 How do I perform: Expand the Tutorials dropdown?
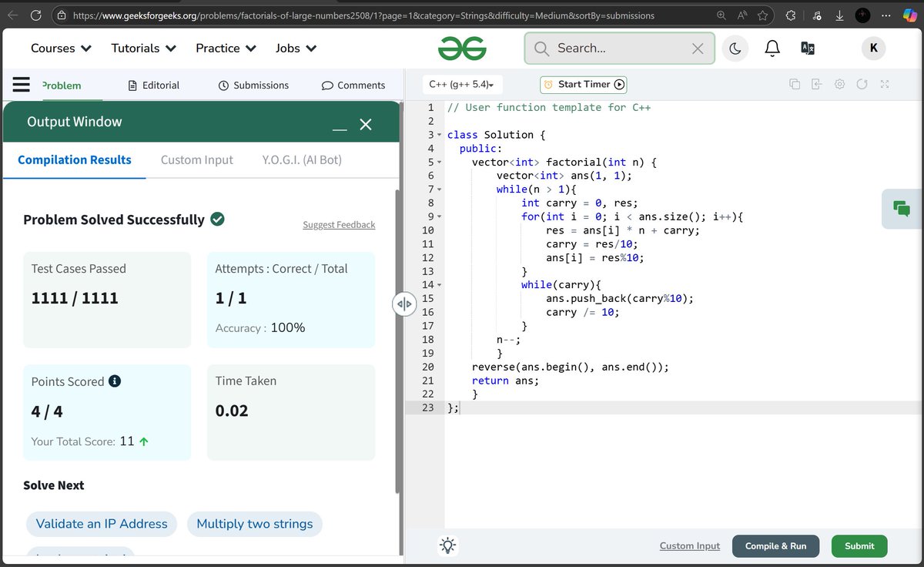tap(143, 48)
